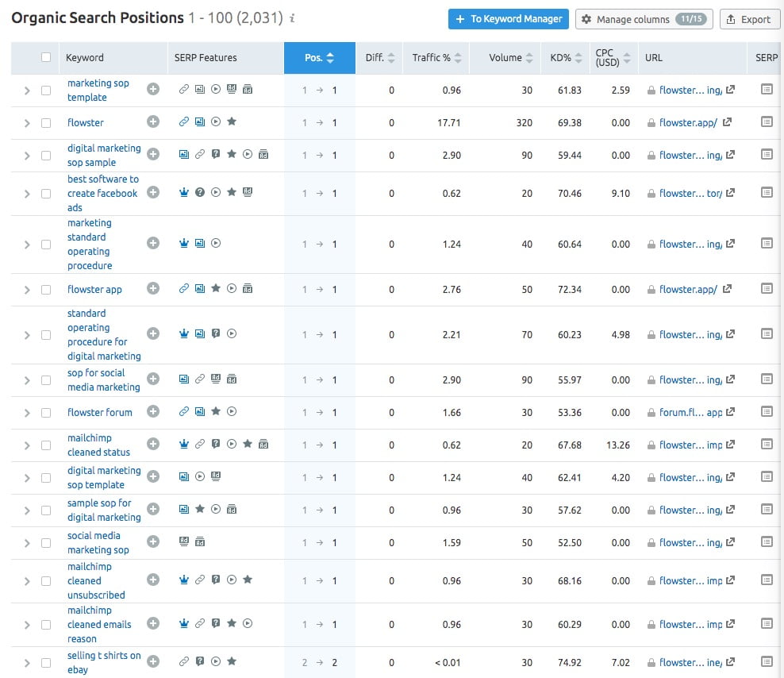784x678 pixels.
Task: Expand the 'mailchimp cleaned emails reason' row
Action: pyautogui.click(x=27, y=625)
